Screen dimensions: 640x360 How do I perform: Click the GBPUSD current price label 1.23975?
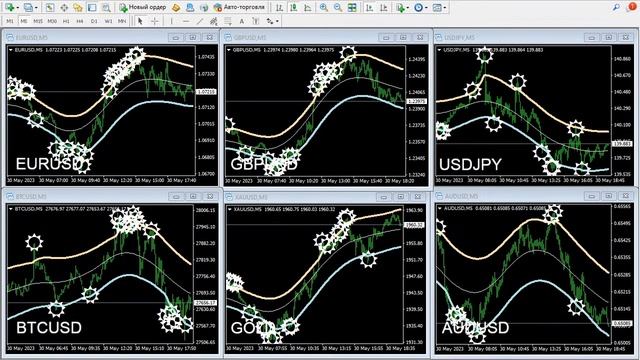(416, 101)
